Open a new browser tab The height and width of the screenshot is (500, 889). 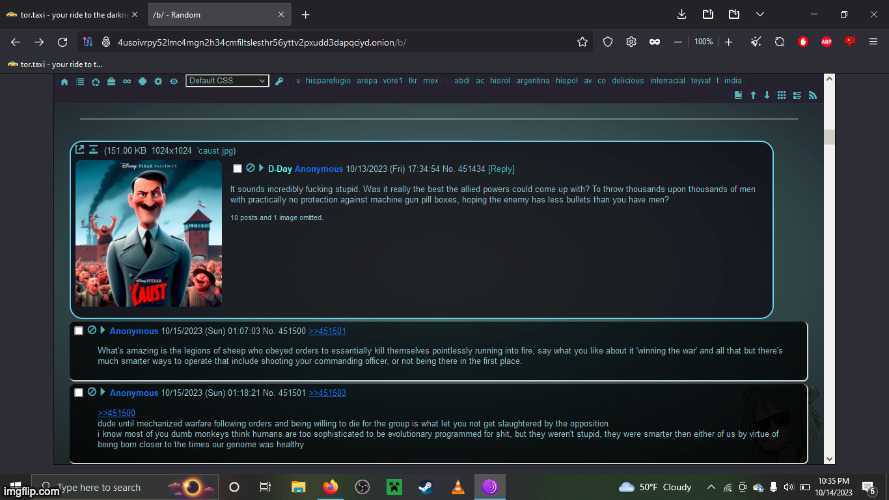(306, 15)
